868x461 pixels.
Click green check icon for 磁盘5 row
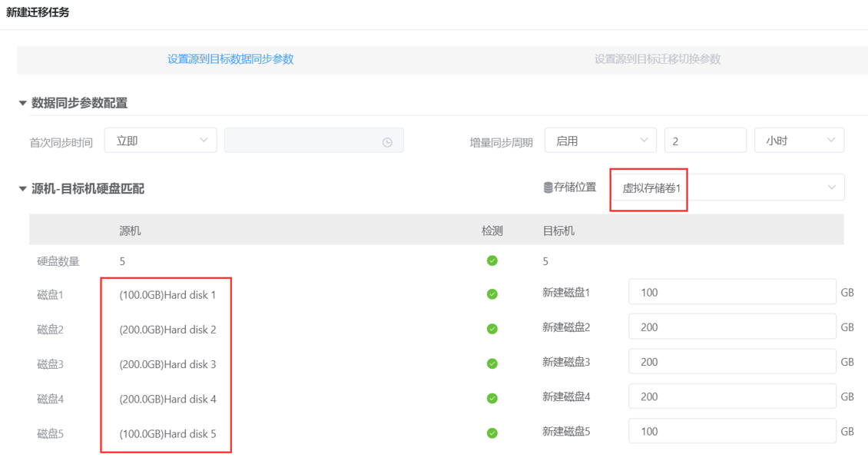click(x=492, y=433)
